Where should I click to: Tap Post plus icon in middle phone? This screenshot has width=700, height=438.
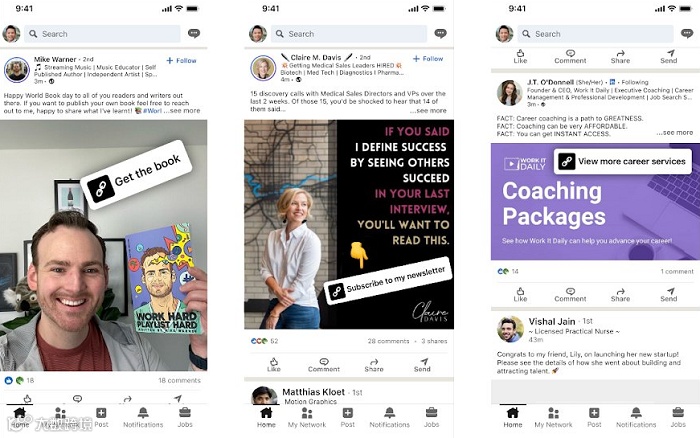[x=347, y=413]
